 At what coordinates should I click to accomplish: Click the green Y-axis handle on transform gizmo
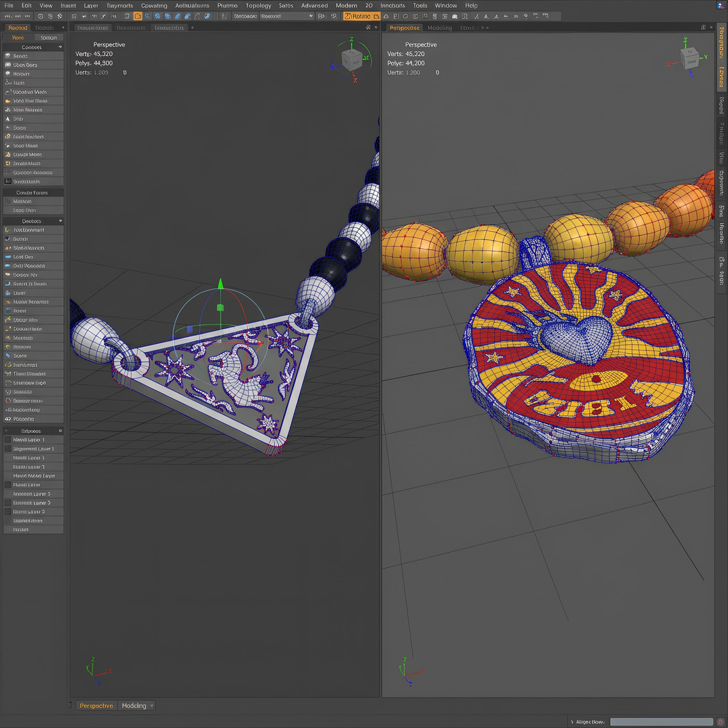coord(220,307)
